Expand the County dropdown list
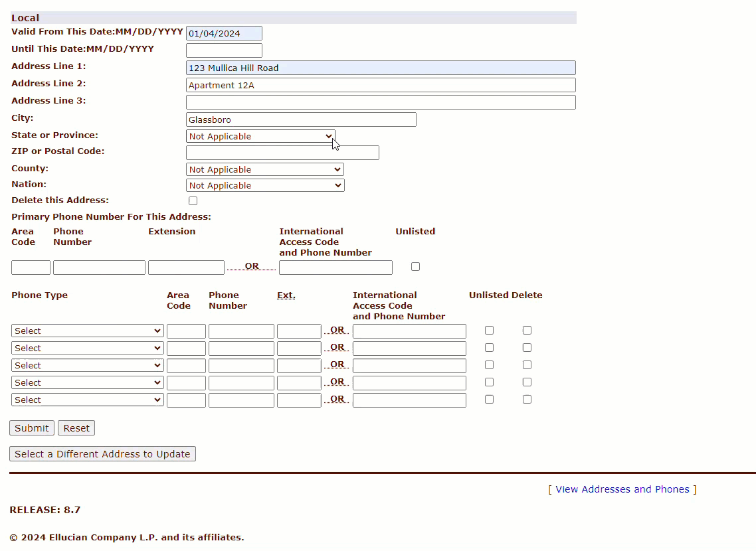Screen dimensions: 756x551 (265, 170)
